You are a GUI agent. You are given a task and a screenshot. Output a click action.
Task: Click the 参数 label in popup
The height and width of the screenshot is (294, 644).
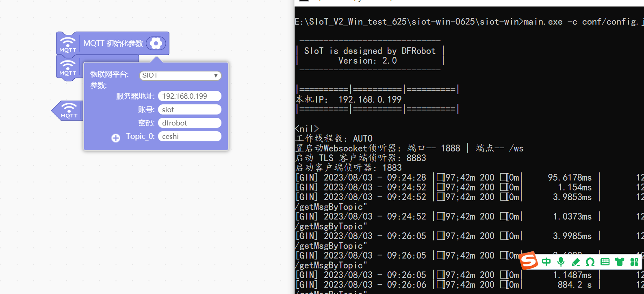pos(98,85)
